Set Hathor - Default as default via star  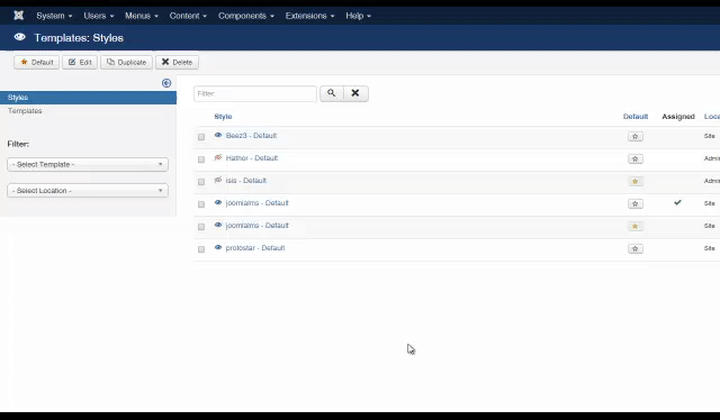[636, 159]
